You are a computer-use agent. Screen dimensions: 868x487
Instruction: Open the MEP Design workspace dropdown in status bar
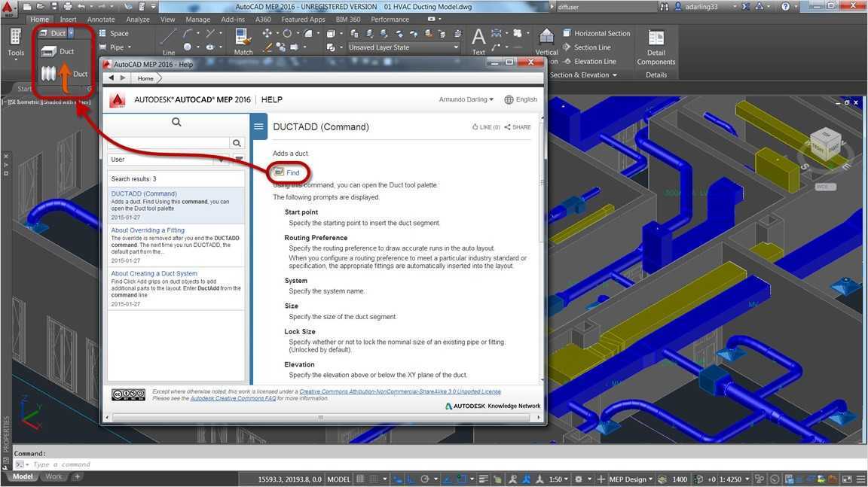pos(631,479)
